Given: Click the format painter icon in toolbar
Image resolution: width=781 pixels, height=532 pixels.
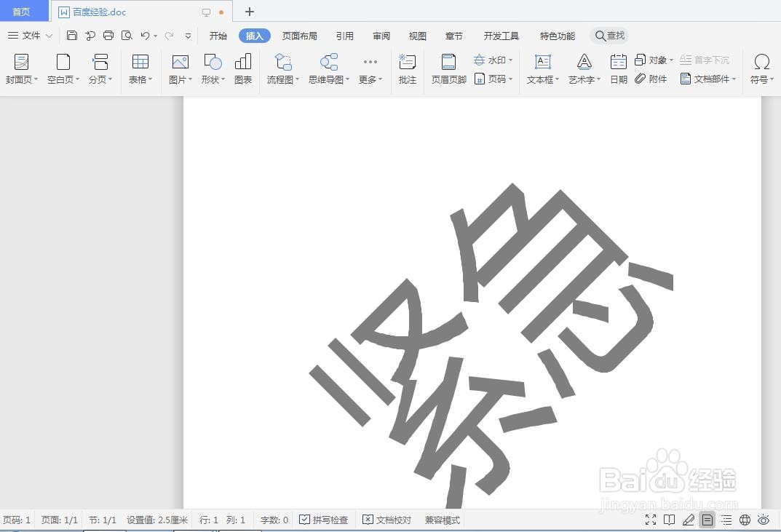Looking at the screenshot, I should [90, 36].
